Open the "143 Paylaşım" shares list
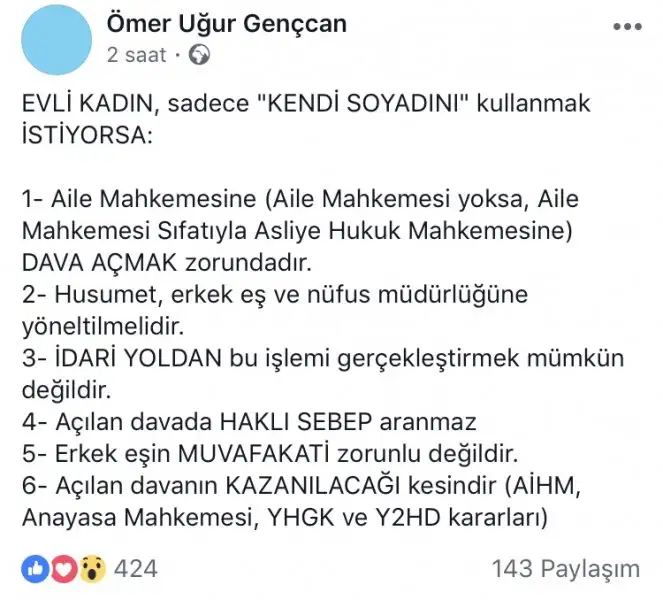Image resolution: width=663 pixels, height=600 pixels. tap(565, 569)
